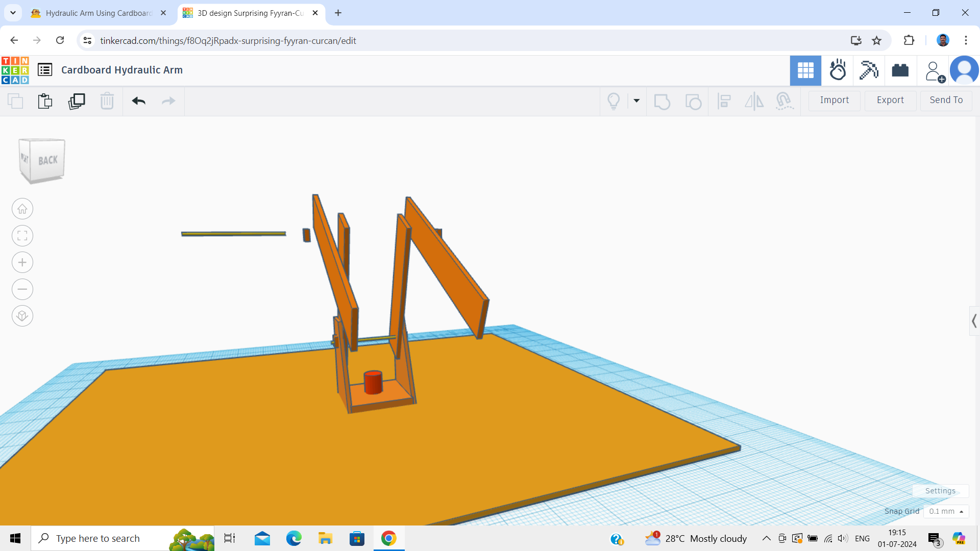Click the Duplicate and repeat icon

[x=77, y=101]
